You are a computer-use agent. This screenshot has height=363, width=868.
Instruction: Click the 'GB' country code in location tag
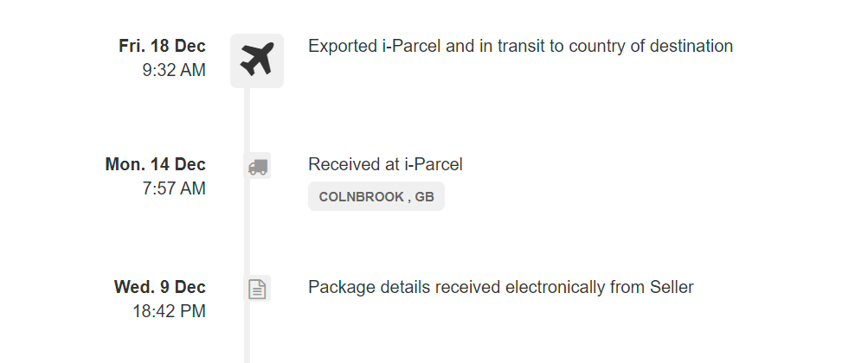click(425, 197)
